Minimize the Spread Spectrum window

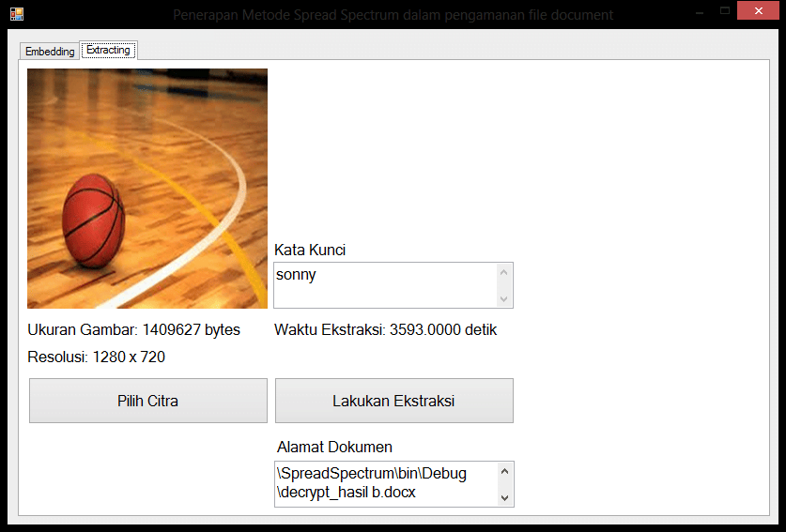point(698,11)
